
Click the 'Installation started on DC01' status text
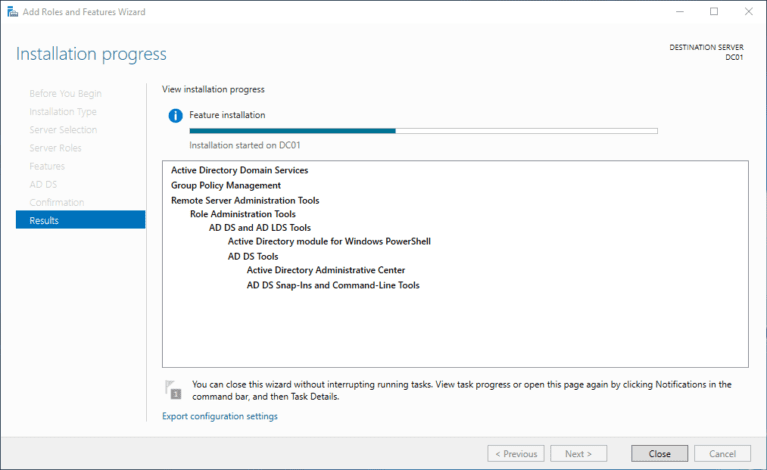(x=245, y=145)
